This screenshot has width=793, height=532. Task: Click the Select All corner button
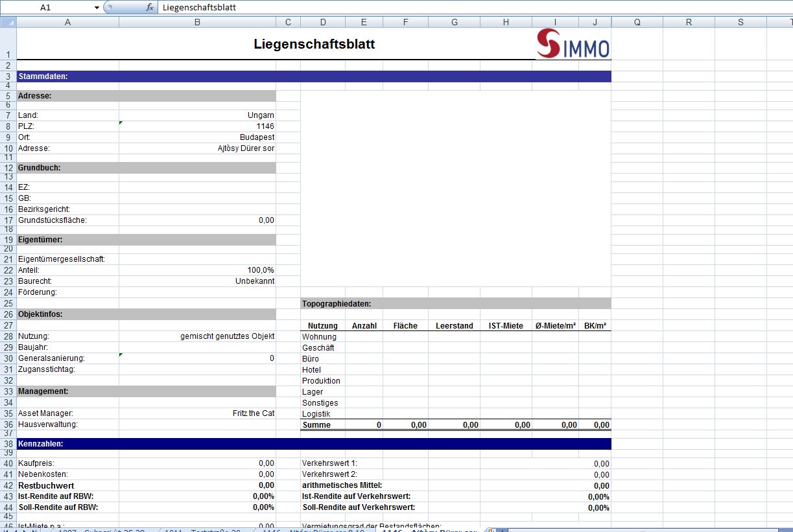pyautogui.click(x=8, y=22)
